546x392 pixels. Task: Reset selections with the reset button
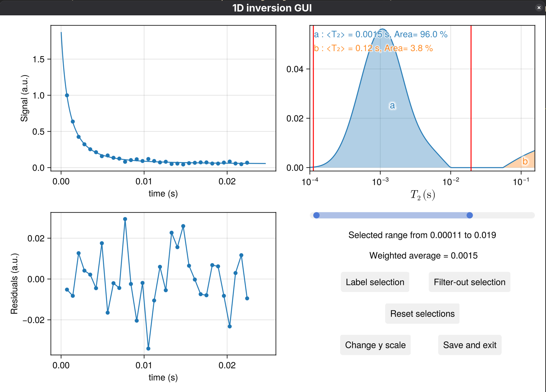point(422,314)
